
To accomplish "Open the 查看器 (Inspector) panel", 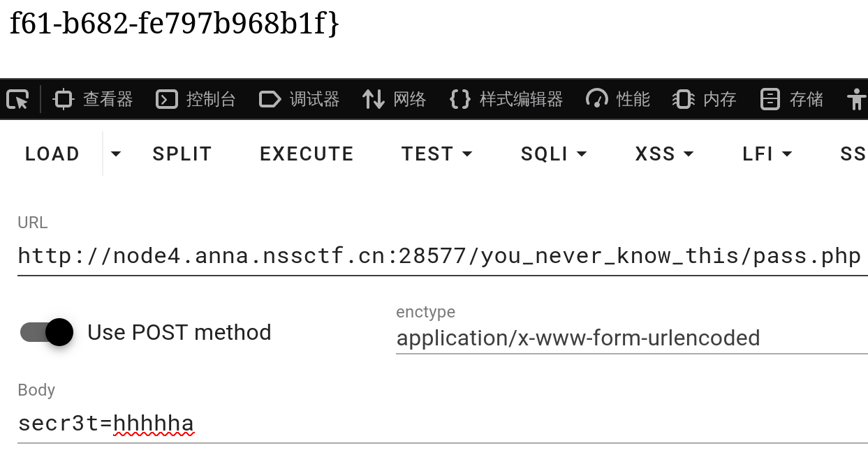I will click(94, 99).
